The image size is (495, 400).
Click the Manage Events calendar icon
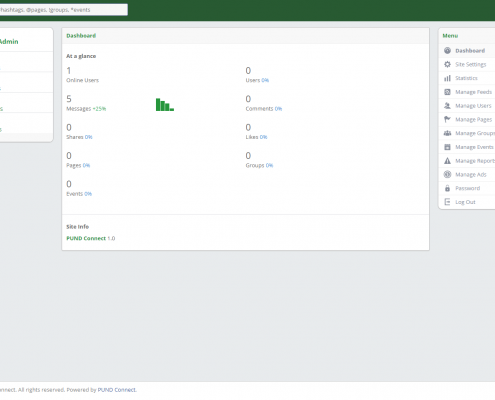pos(447,147)
